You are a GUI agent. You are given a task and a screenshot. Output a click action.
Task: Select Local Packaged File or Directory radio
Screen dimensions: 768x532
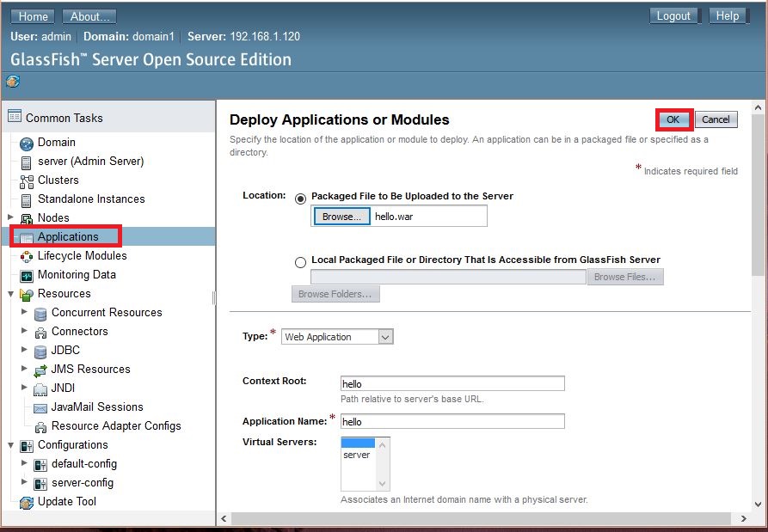(301, 262)
